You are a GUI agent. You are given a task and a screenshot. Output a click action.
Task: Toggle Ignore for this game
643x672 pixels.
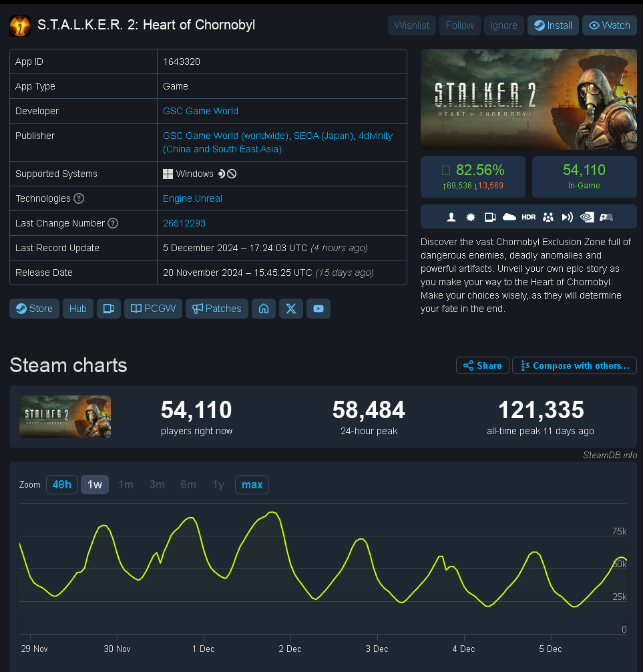504,25
